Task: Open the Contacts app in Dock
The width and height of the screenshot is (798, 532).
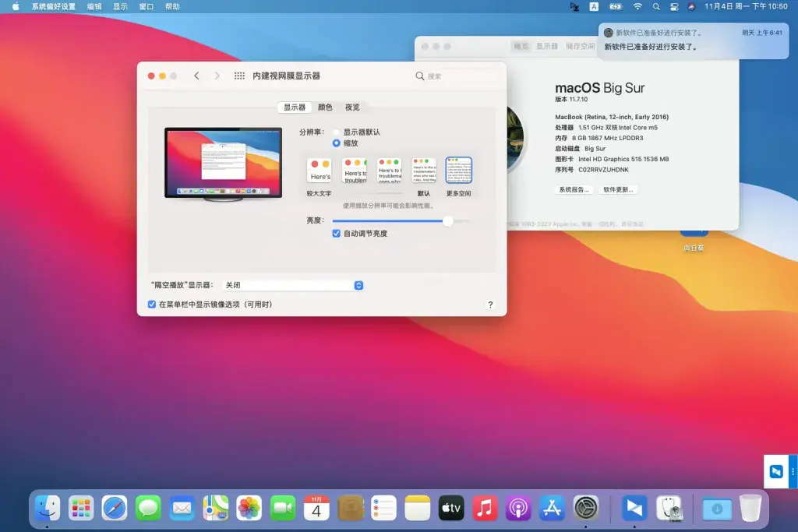Action: click(x=350, y=508)
